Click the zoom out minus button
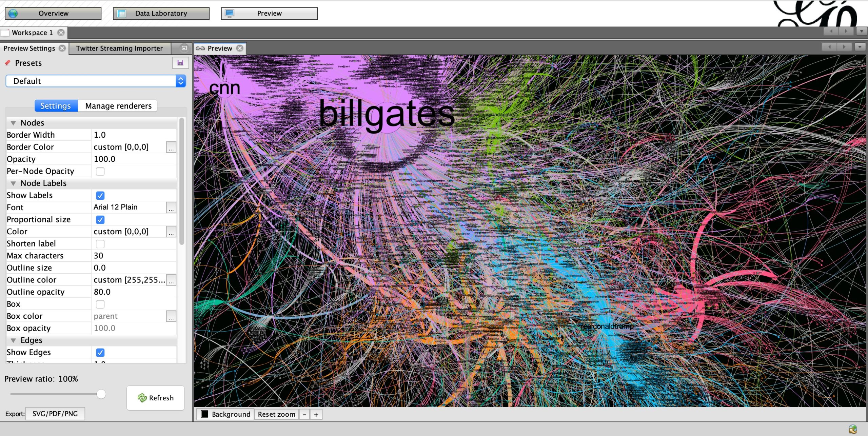The height and width of the screenshot is (436, 868). point(304,414)
